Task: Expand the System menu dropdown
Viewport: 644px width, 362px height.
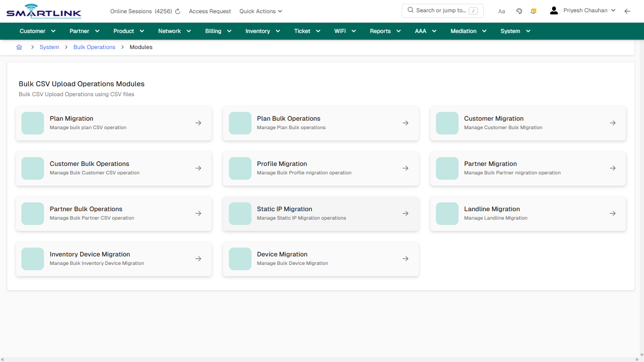Action: point(515,31)
